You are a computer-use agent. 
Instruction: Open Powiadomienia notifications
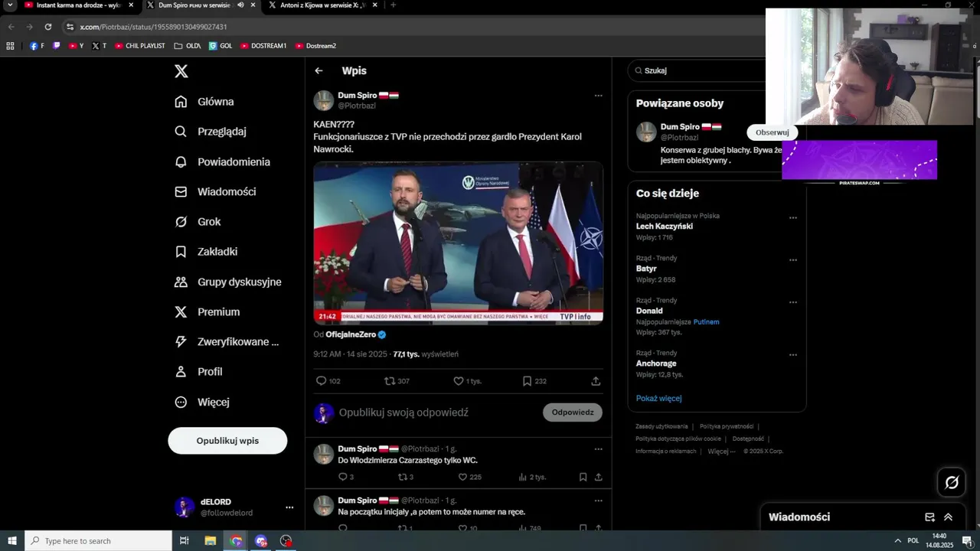click(x=222, y=162)
